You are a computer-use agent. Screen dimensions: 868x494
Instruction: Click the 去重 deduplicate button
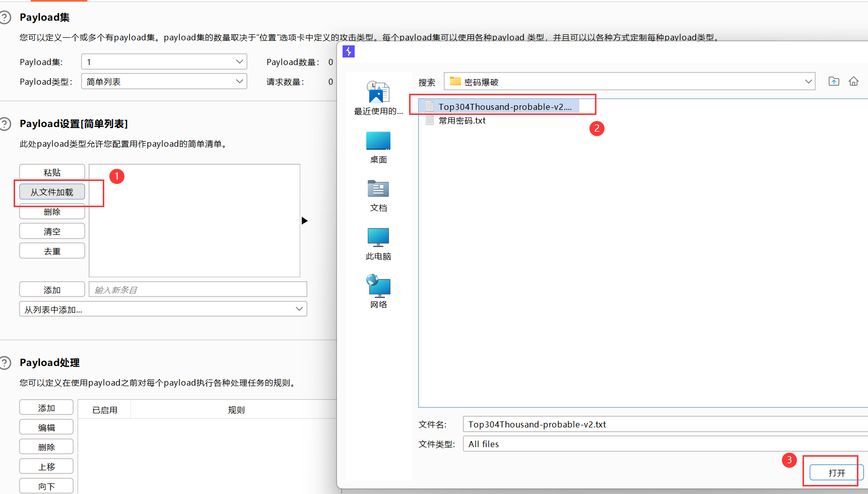52,251
